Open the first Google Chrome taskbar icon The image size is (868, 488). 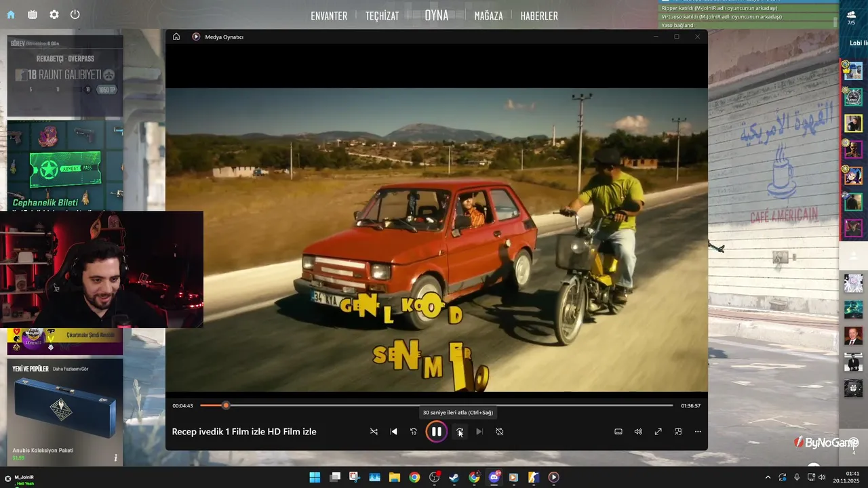point(414,477)
